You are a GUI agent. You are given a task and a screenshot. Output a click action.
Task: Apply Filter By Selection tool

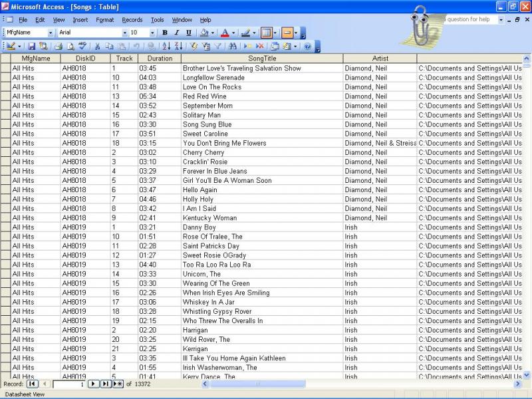(194, 47)
